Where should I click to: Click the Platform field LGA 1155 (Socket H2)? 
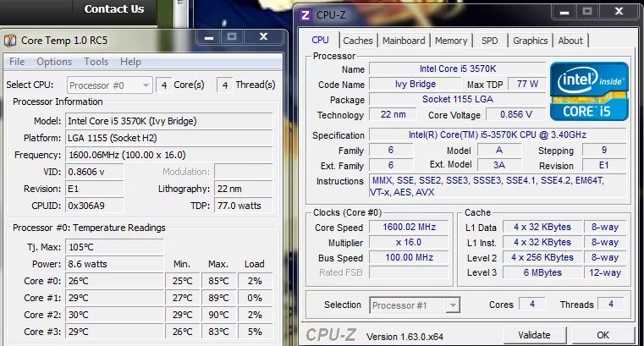(168, 138)
